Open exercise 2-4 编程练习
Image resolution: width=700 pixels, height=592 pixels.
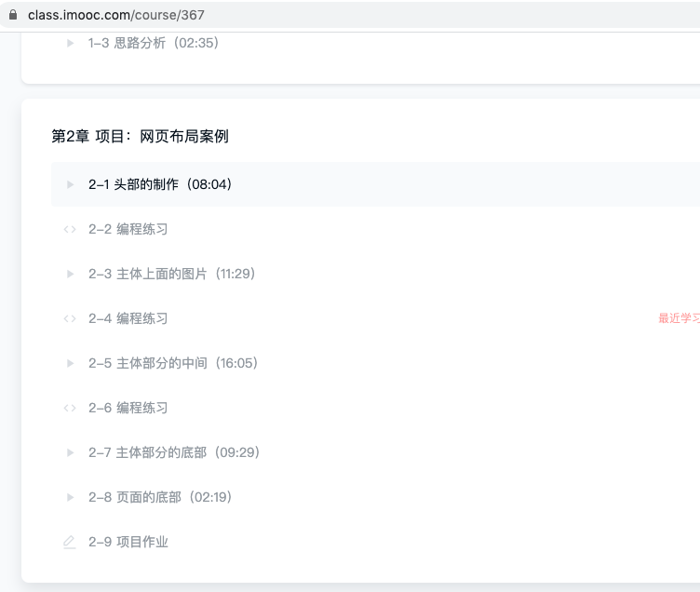pyautogui.click(x=128, y=318)
